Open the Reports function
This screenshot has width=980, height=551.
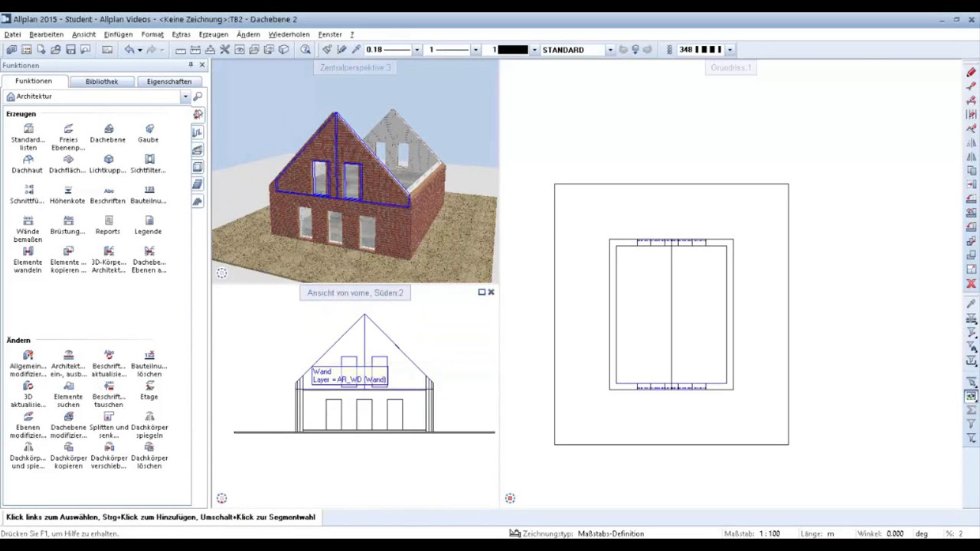tap(108, 226)
